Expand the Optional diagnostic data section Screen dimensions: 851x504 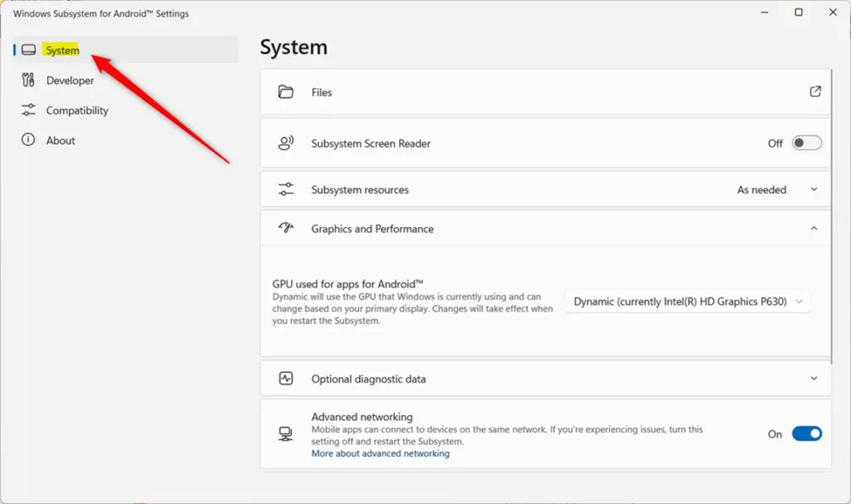tap(814, 379)
